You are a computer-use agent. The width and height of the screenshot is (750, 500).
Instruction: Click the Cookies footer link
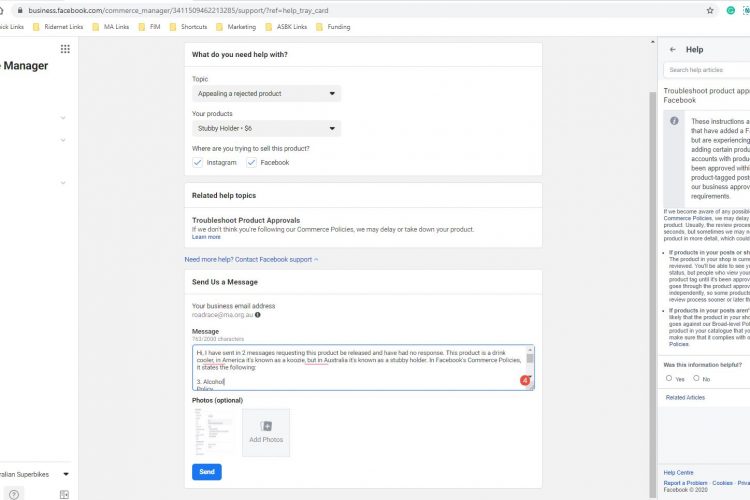(x=722, y=483)
